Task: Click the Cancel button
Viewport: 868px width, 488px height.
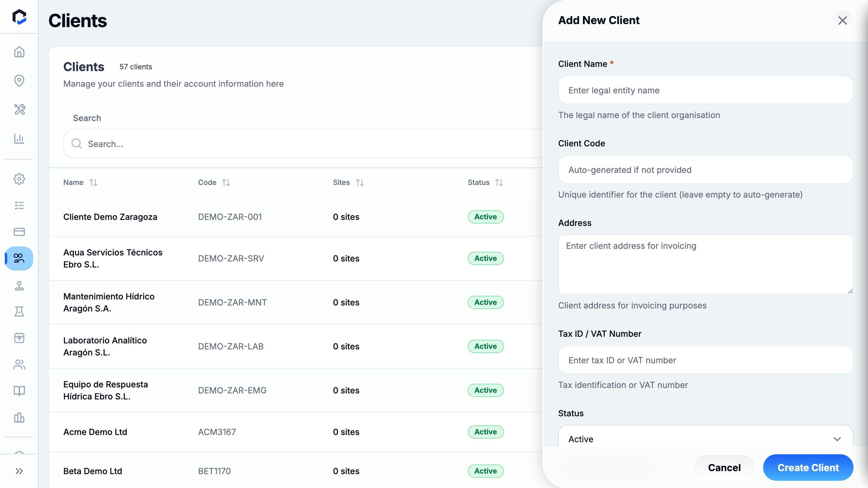Action: (x=724, y=468)
